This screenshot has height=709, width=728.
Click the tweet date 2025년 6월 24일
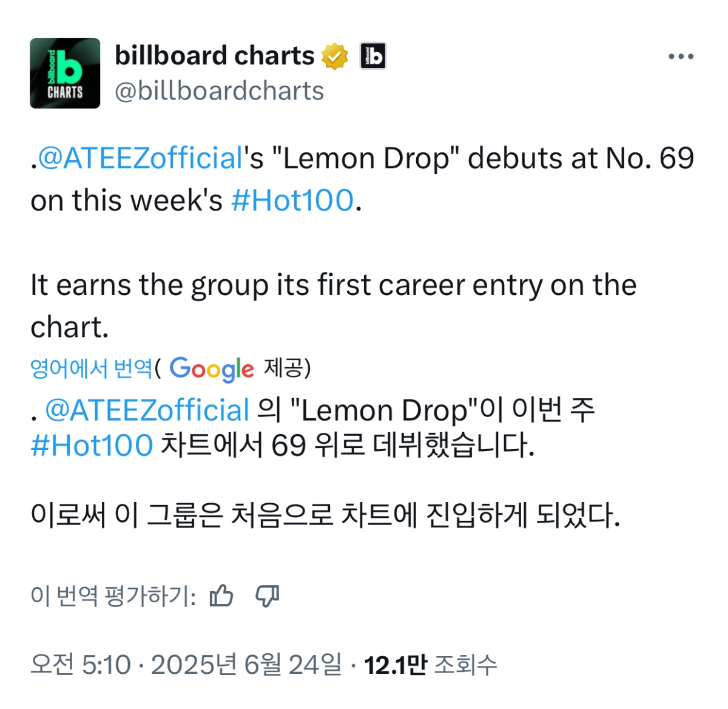246,665
